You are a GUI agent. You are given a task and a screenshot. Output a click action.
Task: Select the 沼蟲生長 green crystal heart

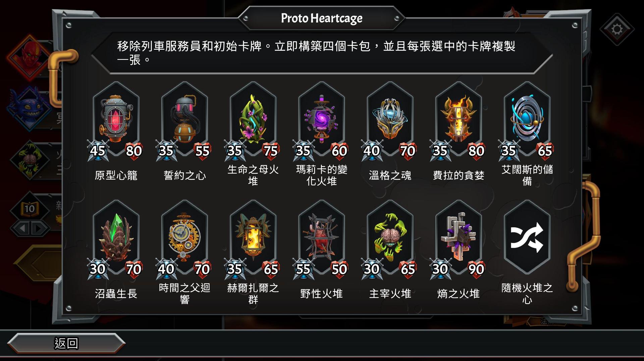[x=116, y=237]
